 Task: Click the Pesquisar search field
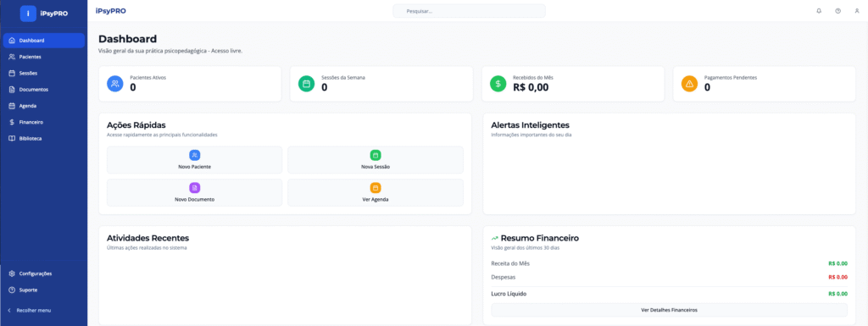pyautogui.click(x=469, y=11)
